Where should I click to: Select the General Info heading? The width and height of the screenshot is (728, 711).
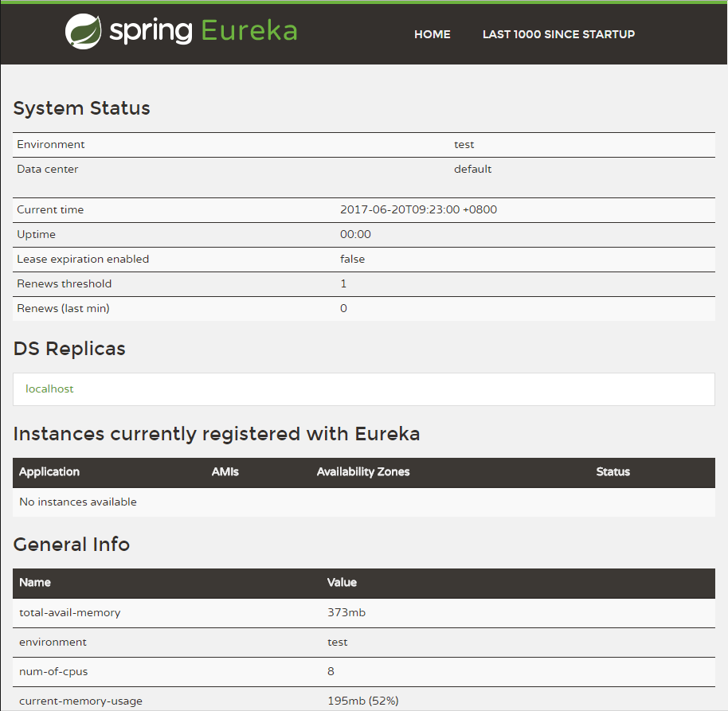click(72, 545)
